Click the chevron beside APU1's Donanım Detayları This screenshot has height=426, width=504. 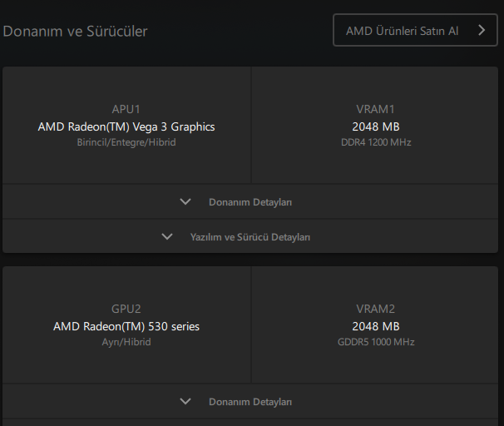pos(185,201)
